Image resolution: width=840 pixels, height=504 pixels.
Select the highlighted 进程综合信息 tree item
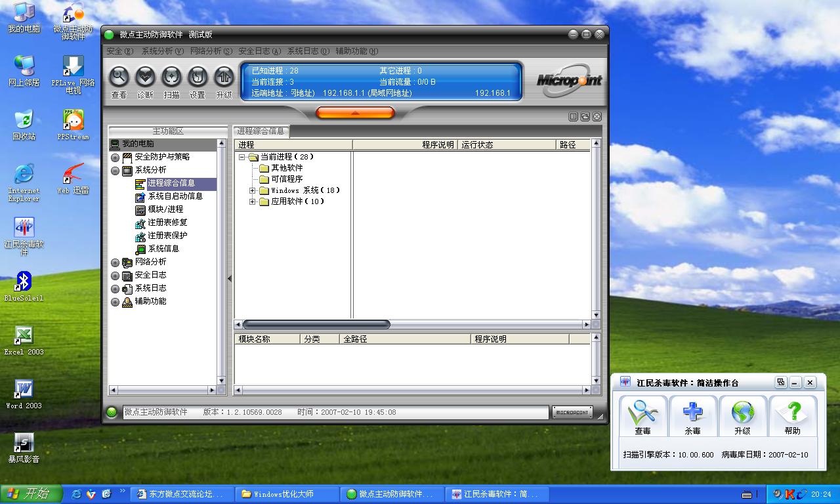coord(175,183)
